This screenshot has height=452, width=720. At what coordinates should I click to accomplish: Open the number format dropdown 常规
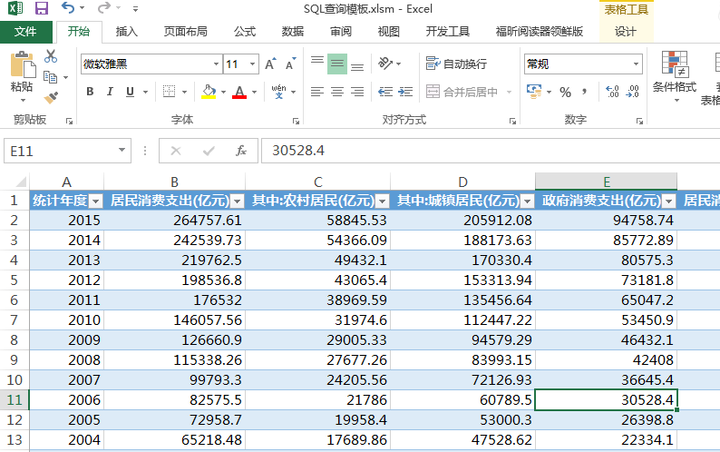point(636,64)
